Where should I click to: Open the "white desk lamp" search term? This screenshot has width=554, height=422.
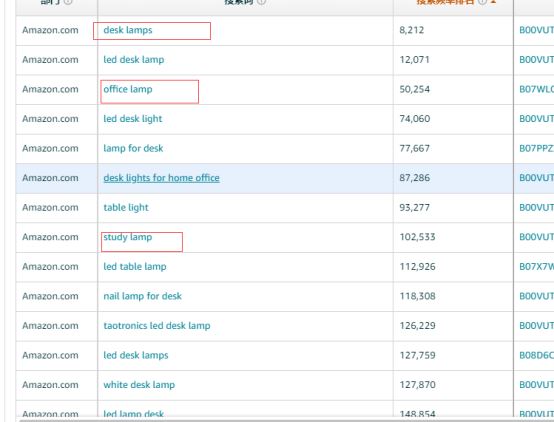click(x=139, y=385)
